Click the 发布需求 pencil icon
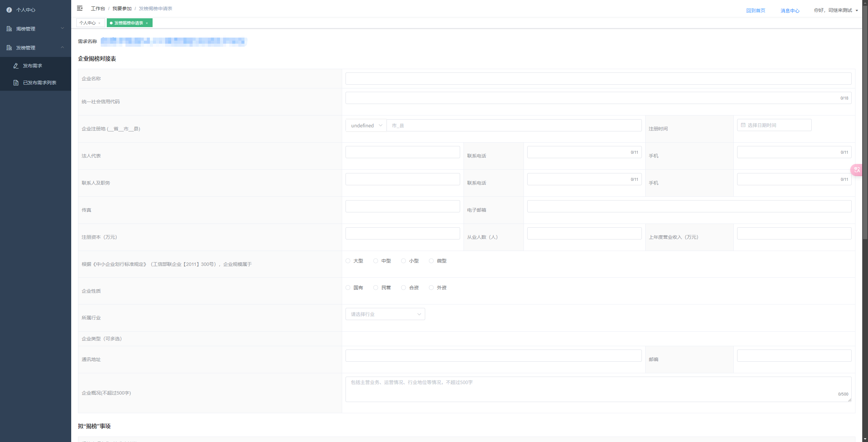Viewport: 868px width, 442px height. [16, 66]
